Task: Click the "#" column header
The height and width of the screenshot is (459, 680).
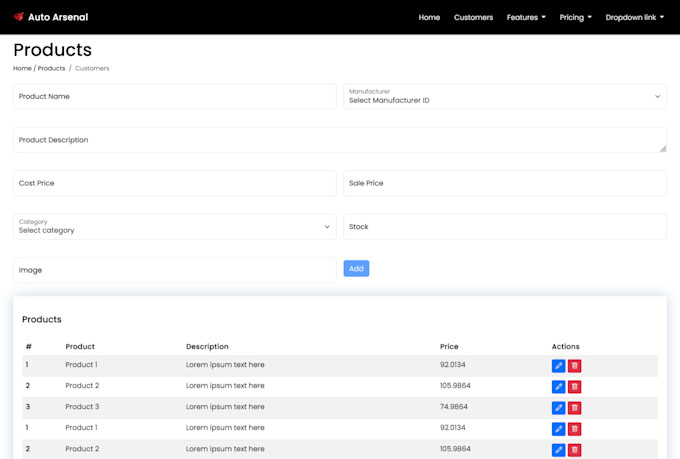Action: point(29,346)
